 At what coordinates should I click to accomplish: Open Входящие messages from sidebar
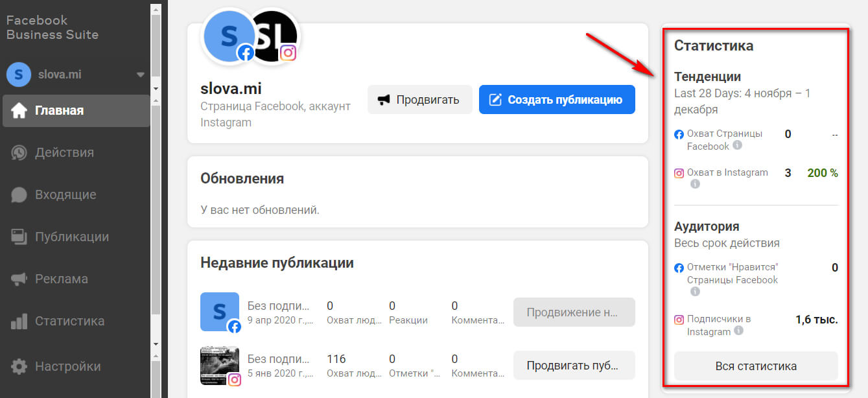tap(20, 194)
